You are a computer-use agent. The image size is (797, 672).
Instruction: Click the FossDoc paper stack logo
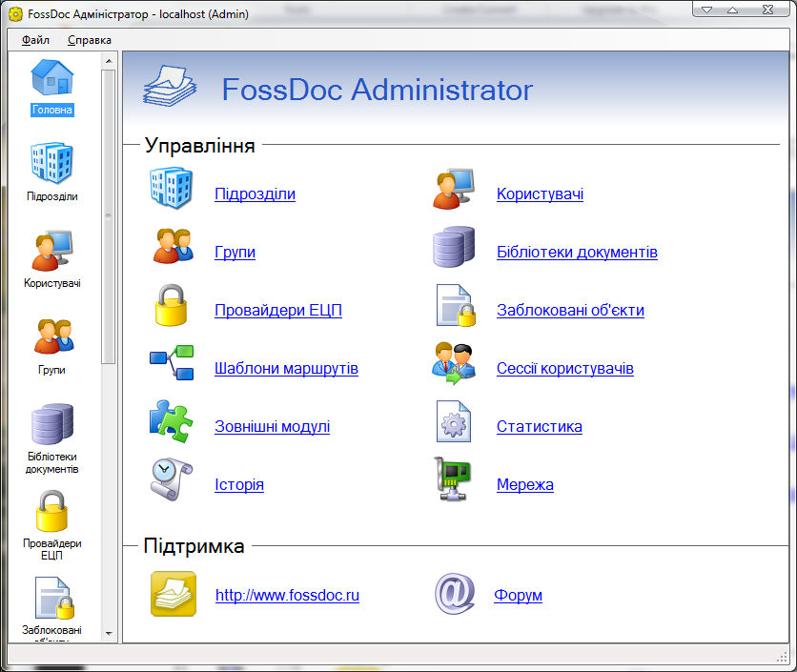[x=170, y=86]
